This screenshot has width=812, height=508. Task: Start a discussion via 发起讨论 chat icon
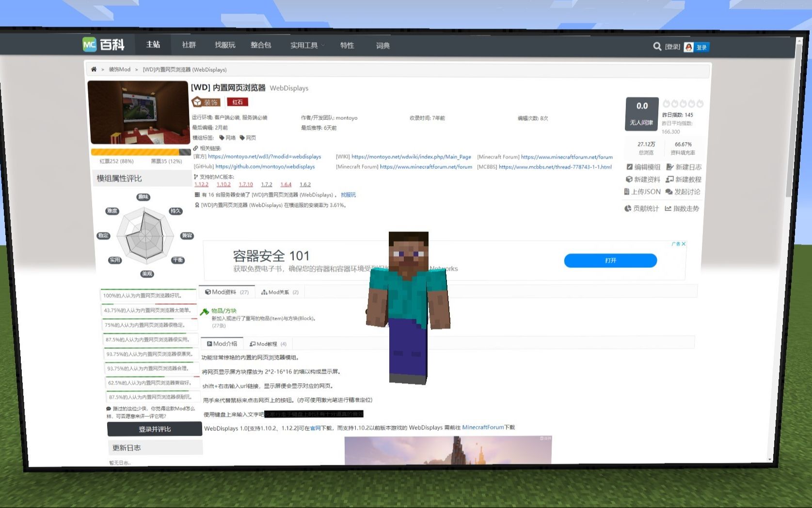coord(669,192)
